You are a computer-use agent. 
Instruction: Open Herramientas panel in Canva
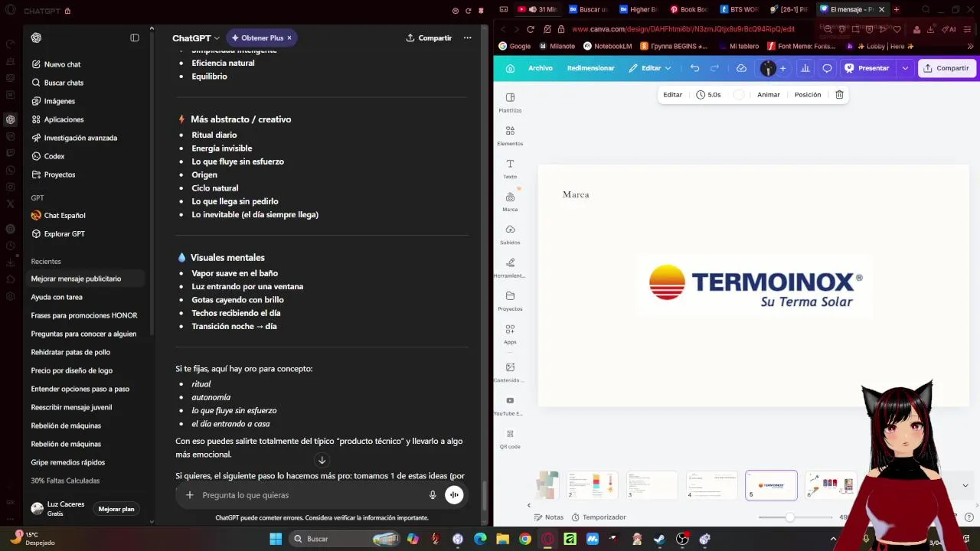click(x=510, y=268)
